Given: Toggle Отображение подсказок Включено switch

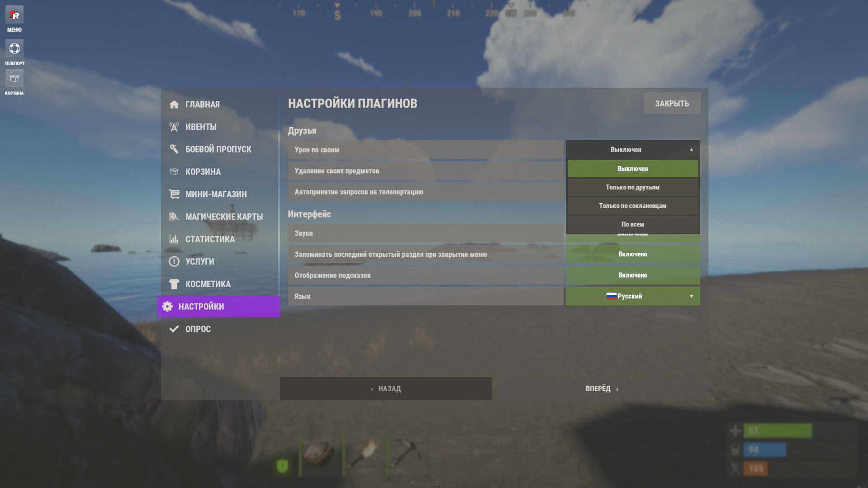Looking at the screenshot, I should point(633,275).
